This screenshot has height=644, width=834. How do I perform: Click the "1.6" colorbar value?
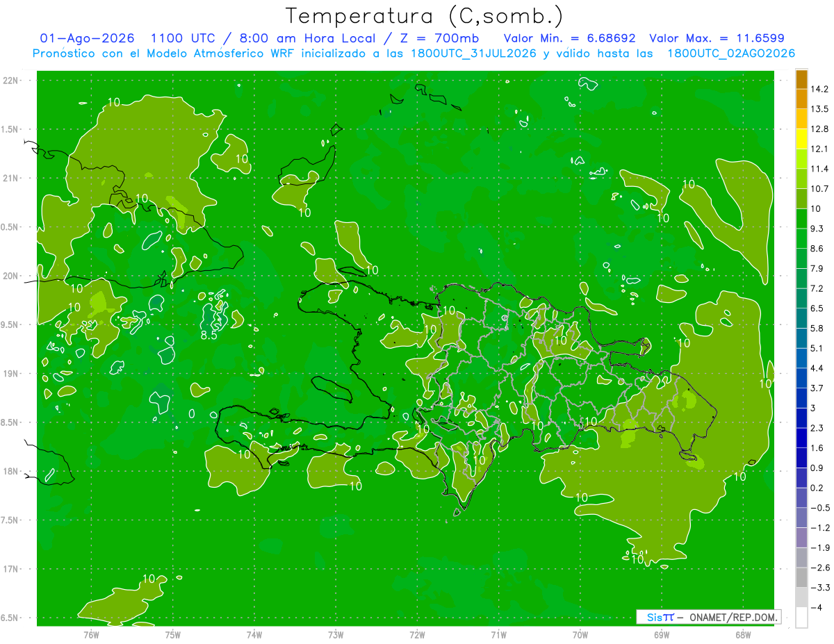coord(817,448)
